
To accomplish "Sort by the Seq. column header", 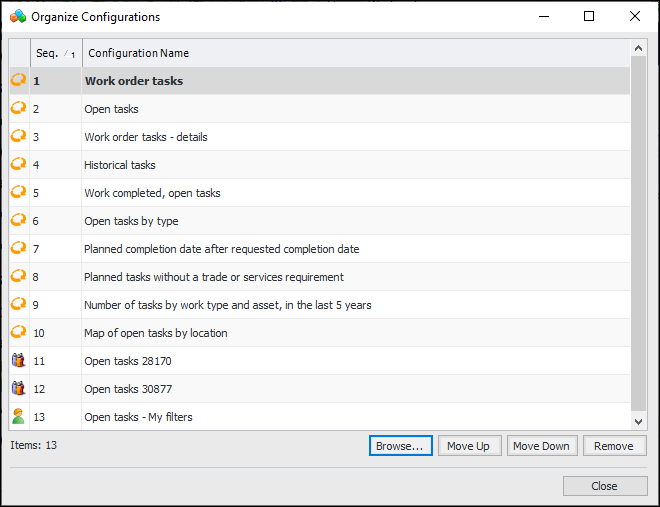I will [55, 53].
